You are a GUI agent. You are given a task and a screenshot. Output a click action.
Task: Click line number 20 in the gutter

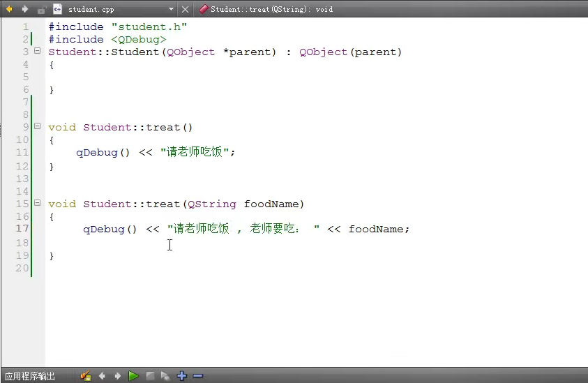point(22,268)
